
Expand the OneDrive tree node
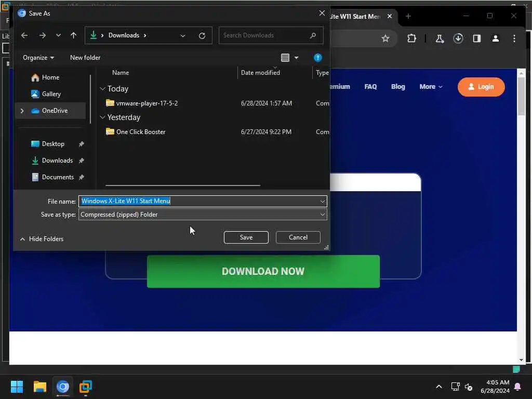pos(22,111)
